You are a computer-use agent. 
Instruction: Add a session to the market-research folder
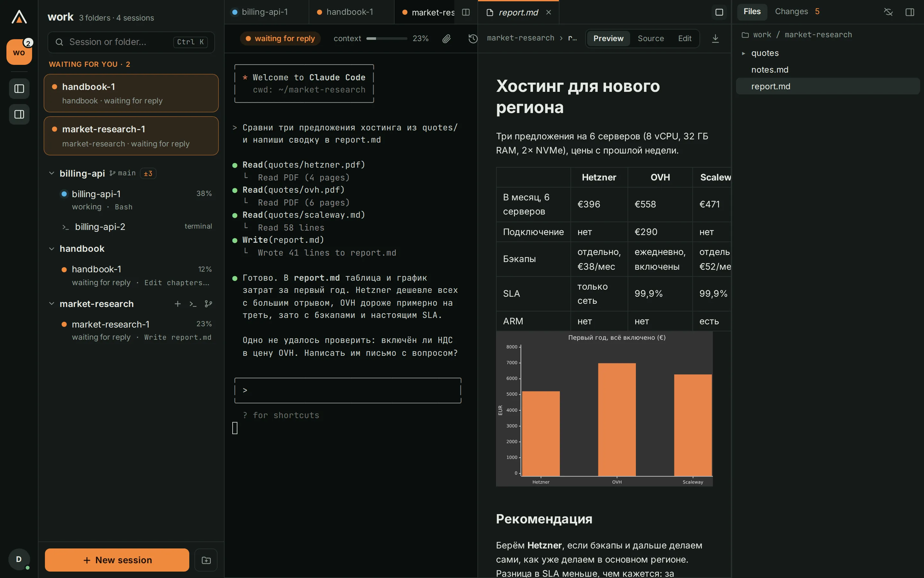click(x=177, y=304)
